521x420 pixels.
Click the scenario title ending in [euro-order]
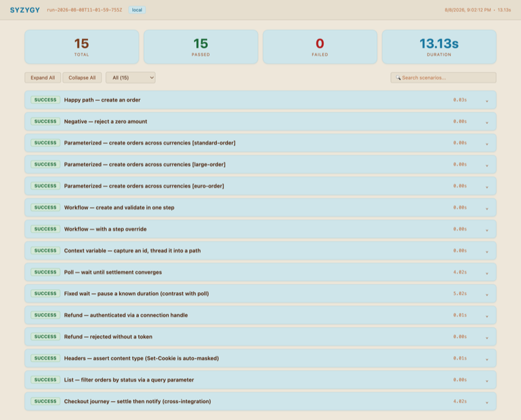pos(144,186)
